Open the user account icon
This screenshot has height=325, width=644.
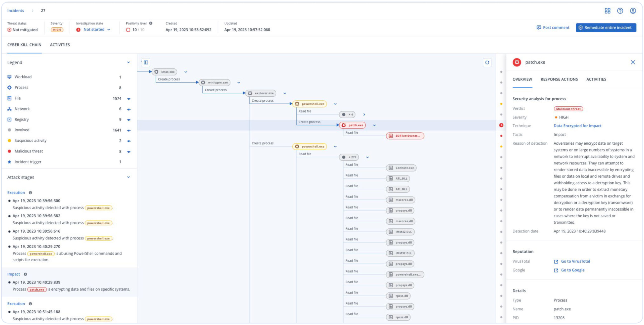[633, 11]
